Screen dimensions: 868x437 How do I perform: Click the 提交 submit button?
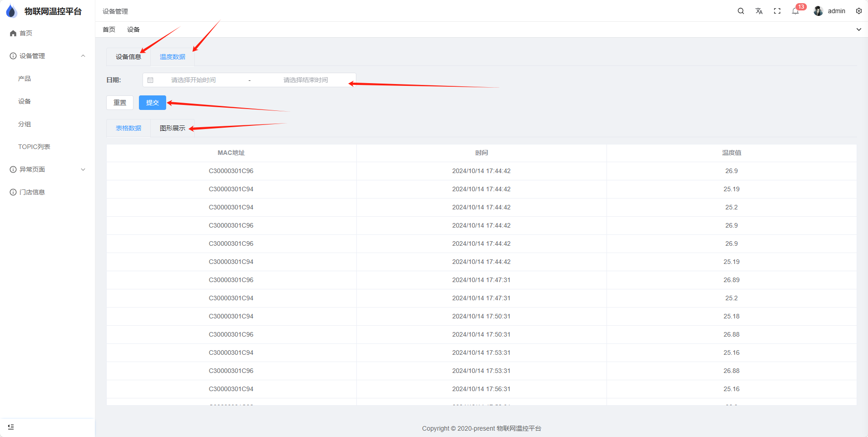pyautogui.click(x=152, y=103)
